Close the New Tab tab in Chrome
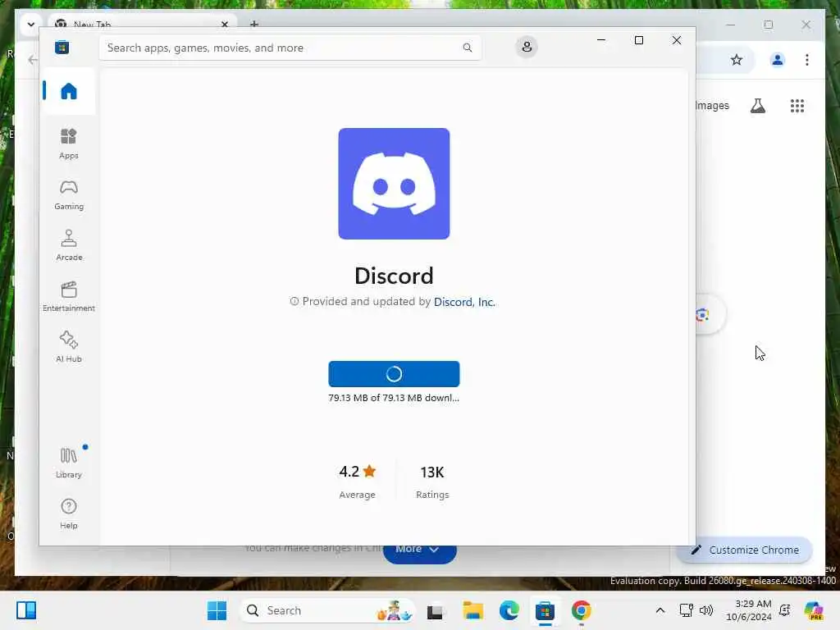Image resolution: width=840 pixels, height=630 pixels. pyautogui.click(x=225, y=24)
